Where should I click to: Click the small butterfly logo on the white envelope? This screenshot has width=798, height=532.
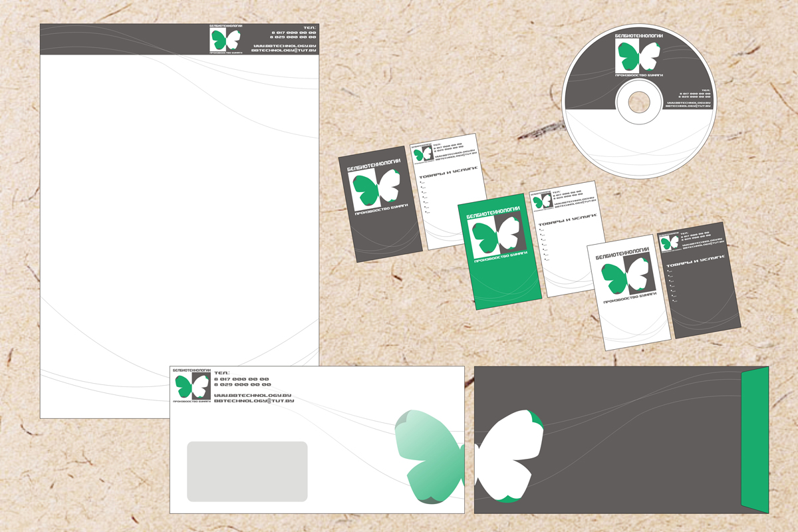192,386
